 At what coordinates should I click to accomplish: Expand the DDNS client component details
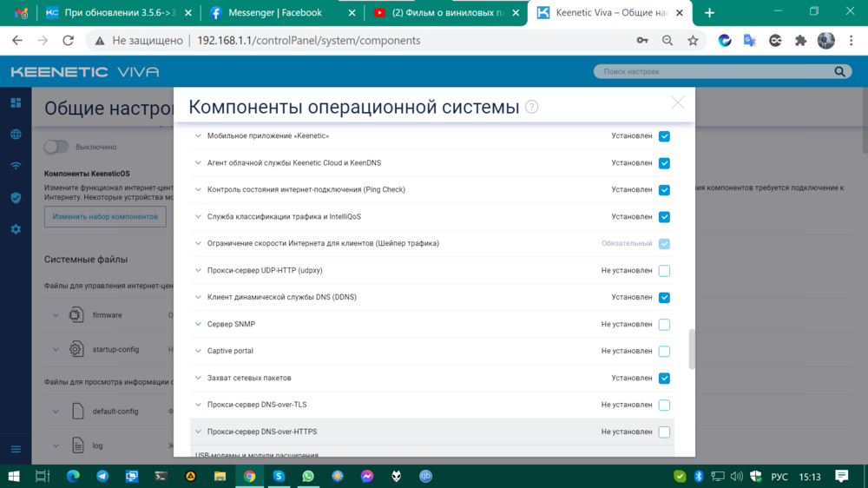[x=198, y=298]
